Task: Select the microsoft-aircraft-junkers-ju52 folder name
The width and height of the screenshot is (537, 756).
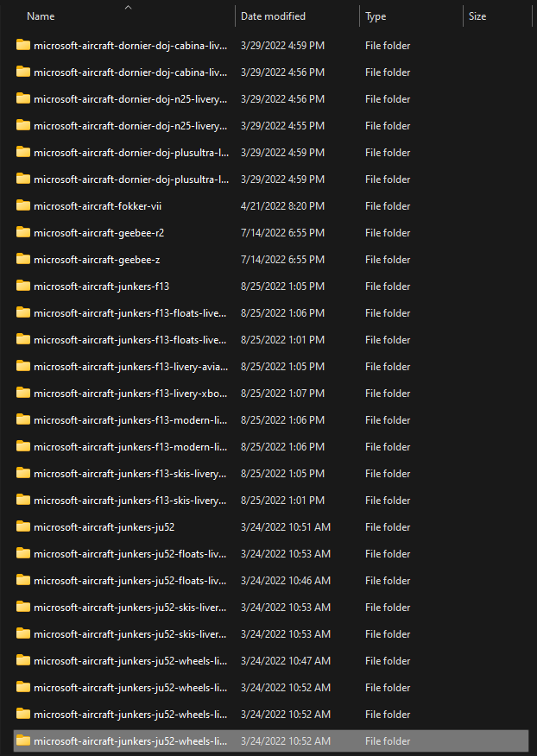Action: [x=104, y=527]
